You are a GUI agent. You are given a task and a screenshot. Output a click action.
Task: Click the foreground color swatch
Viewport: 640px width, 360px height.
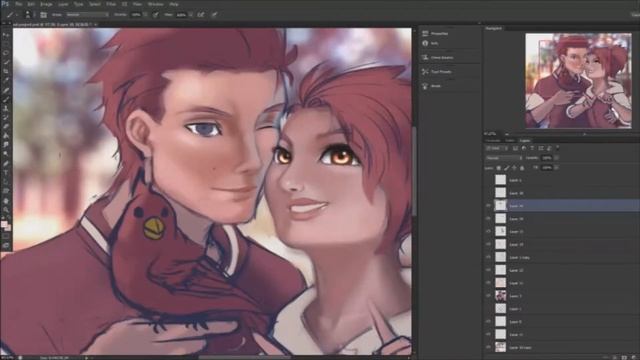4,224
